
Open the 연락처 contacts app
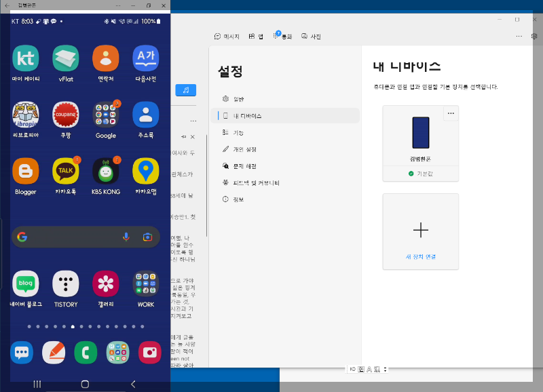[106, 58]
